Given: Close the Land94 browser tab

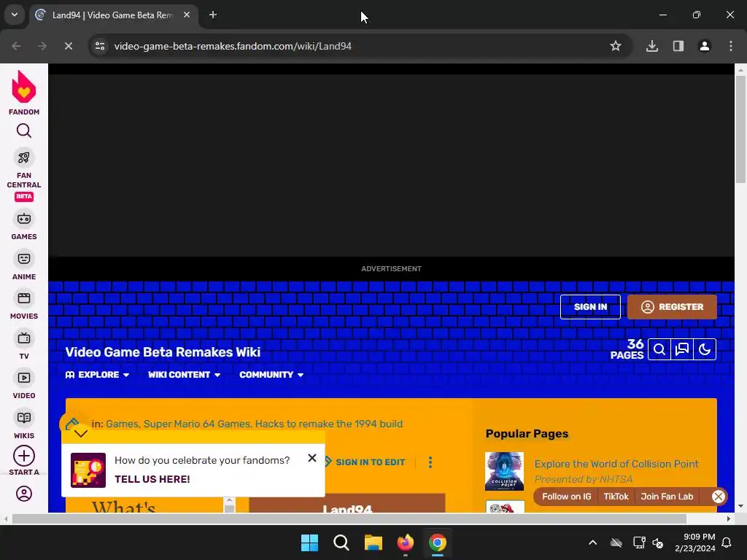Looking at the screenshot, I should (x=187, y=15).
